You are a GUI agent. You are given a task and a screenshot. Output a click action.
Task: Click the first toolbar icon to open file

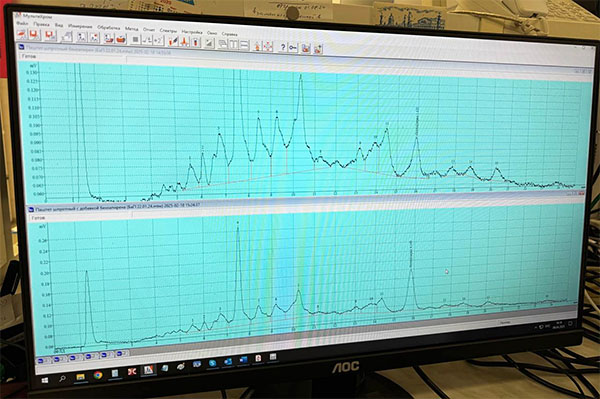pos(21,34)
